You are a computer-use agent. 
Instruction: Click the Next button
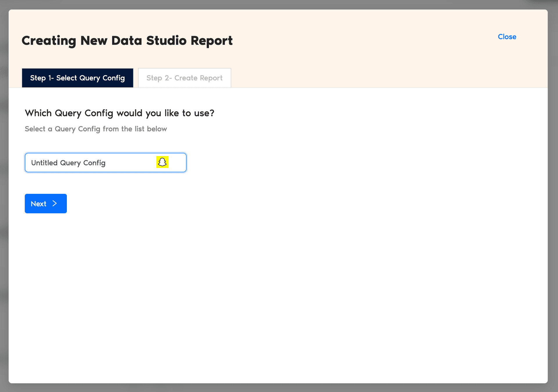[x=46, y=204]
